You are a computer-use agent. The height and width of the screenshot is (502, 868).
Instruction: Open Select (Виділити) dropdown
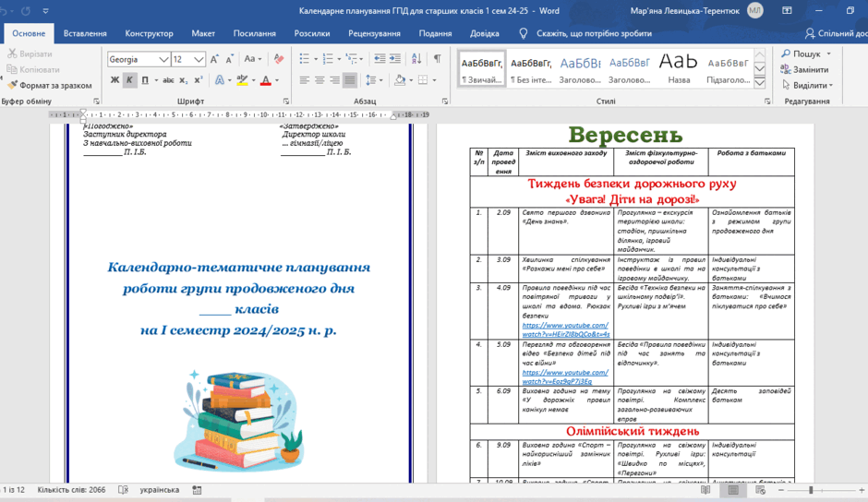click(x=807, y=85)
